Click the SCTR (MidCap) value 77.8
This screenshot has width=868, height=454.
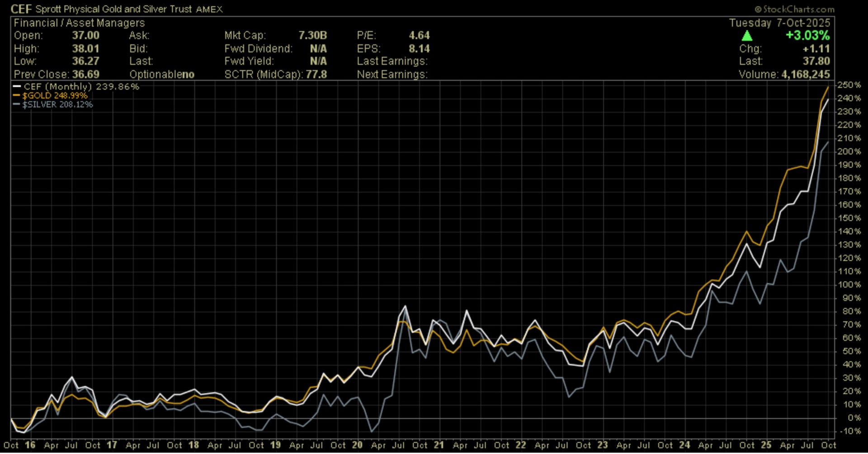(x=316, y=75)
